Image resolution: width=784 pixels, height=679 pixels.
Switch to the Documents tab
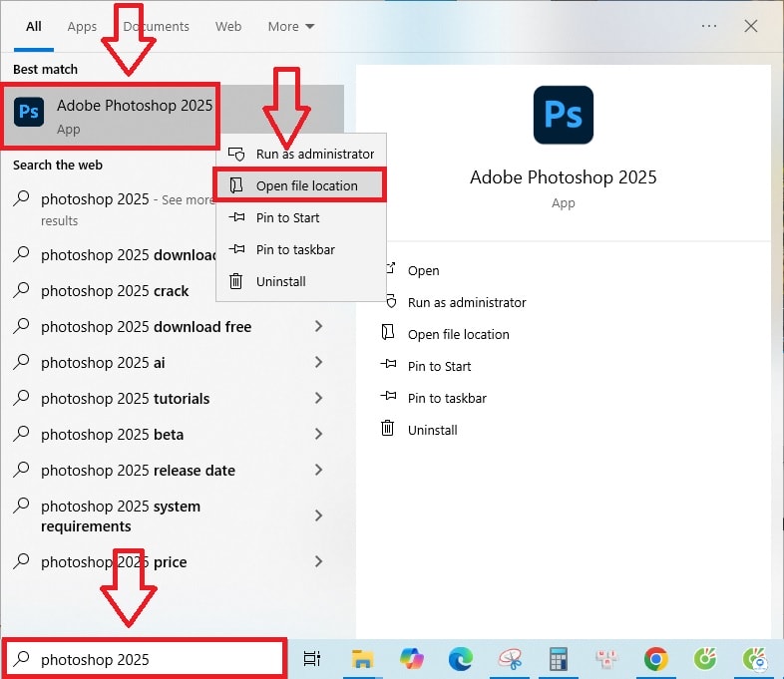pyautogui.click(x=156, y=26)
